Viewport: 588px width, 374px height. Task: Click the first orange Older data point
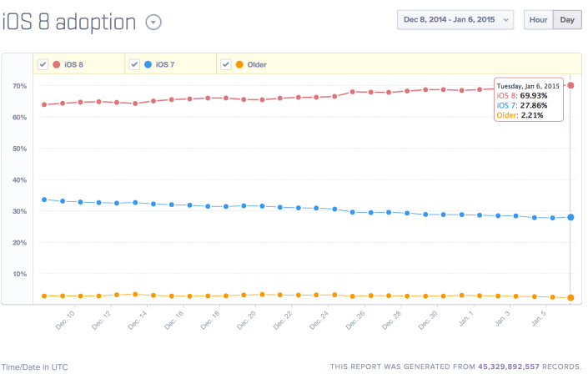click(44, 296)
